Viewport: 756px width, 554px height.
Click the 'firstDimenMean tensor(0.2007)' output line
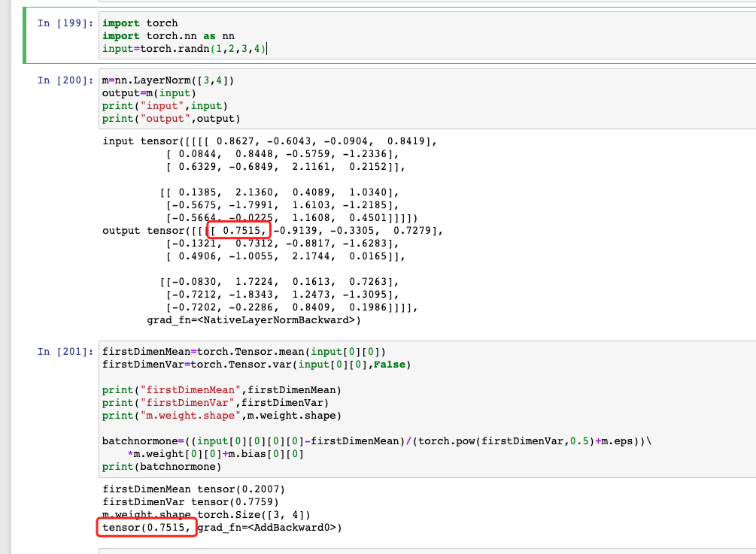point(193,489)
